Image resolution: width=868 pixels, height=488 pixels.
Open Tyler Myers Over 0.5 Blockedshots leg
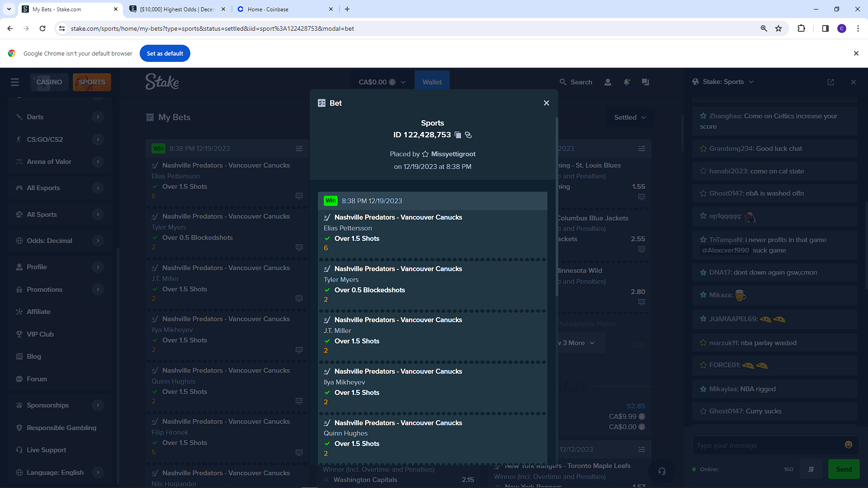432,284
